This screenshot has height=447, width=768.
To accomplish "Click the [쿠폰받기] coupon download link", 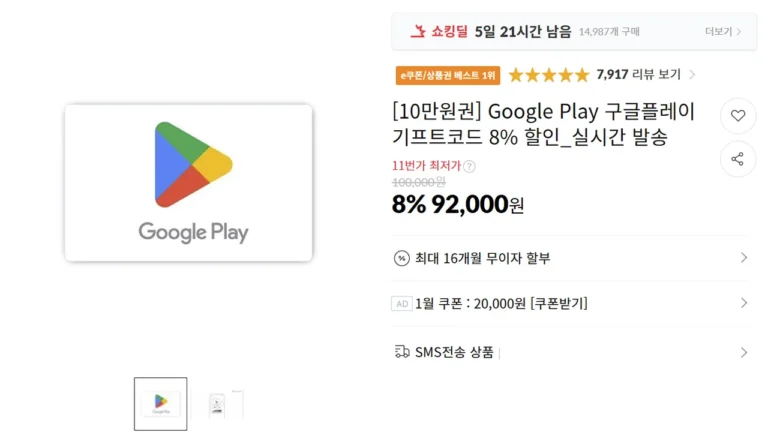I will [559, 304].
